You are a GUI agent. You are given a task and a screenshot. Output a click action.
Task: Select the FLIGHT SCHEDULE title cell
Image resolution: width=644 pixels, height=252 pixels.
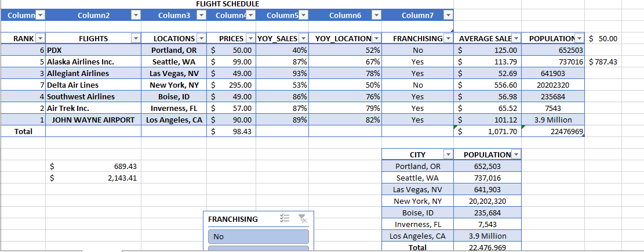click(227, 4)
